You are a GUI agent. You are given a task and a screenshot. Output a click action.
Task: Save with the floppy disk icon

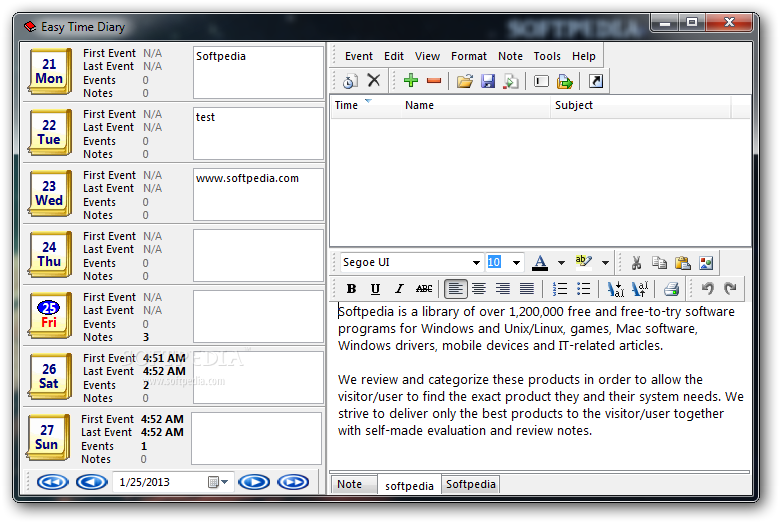pyautogui.click(x=488, y=81)
